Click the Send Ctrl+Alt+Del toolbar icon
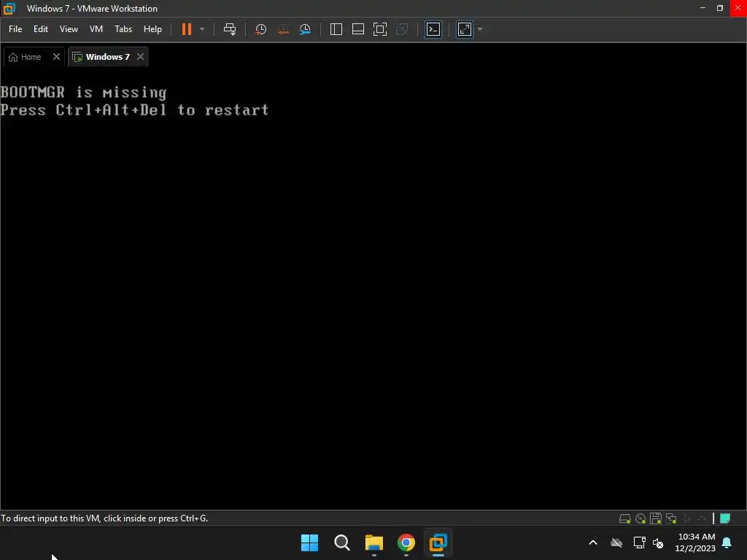 click(x=230, y=29)
